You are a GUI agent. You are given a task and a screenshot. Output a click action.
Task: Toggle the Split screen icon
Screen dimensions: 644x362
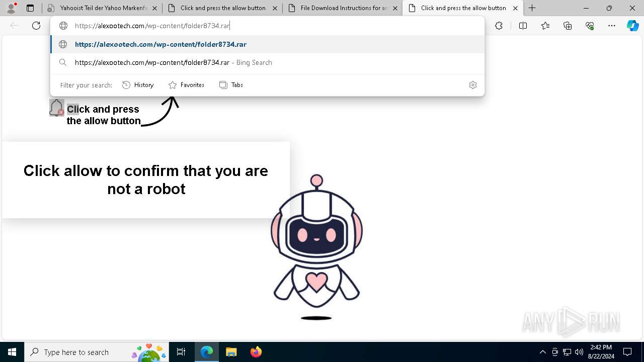pos(523,26)
